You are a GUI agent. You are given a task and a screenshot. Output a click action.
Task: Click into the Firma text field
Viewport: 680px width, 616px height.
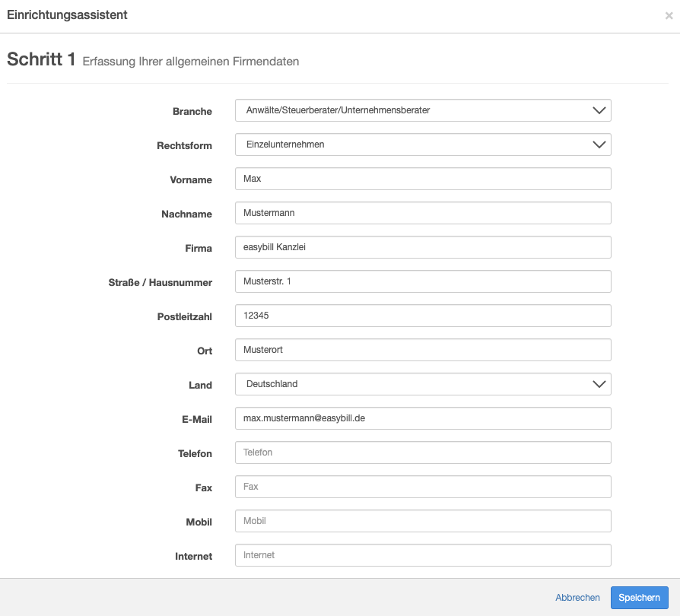point(422,247)
